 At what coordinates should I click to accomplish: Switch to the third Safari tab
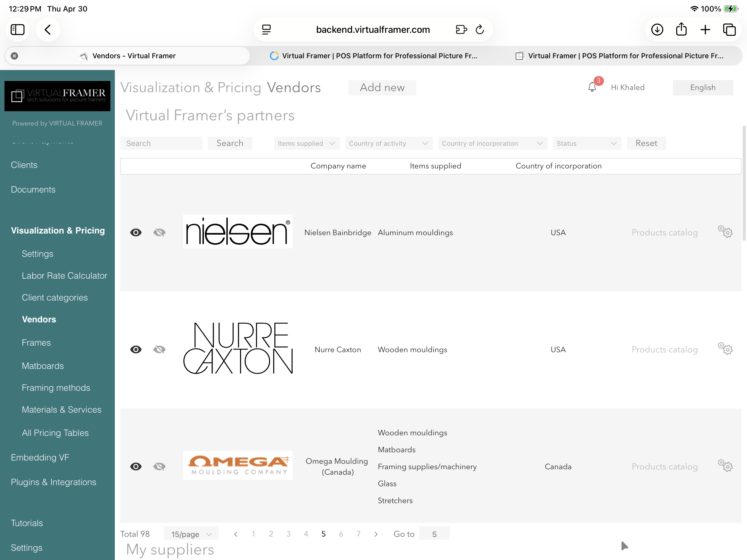coord(619,56)
